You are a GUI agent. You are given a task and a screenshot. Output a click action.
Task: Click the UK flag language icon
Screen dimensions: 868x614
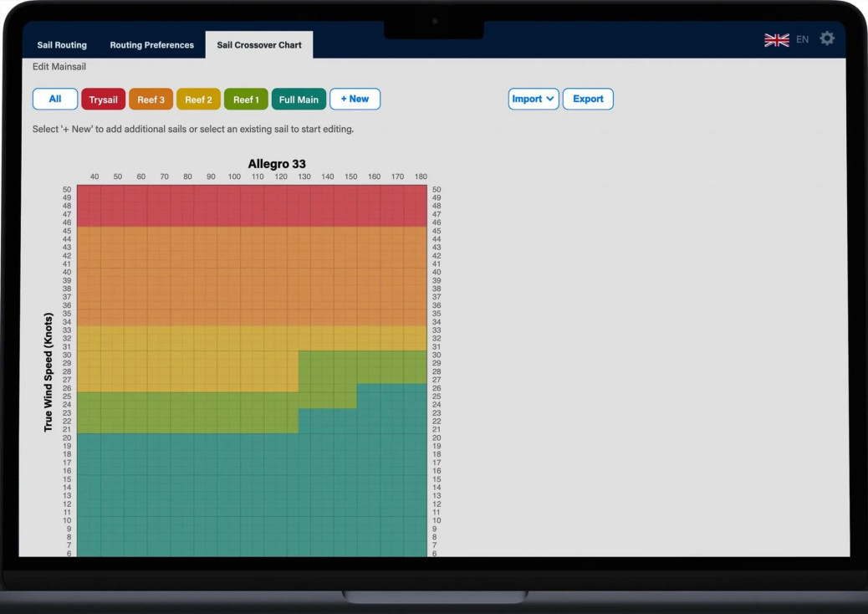(776, 39)
